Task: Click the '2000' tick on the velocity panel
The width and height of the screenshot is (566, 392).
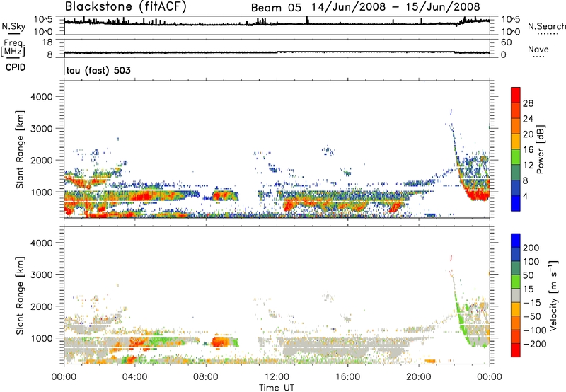Action: pos(42,306)
